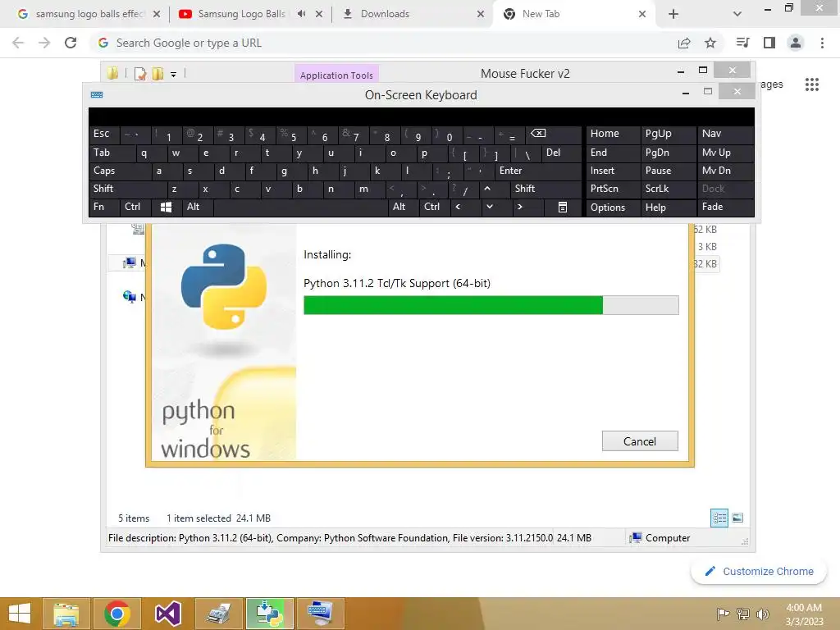This screenshot has height=630, width=840.
Task: Cancel the Python installation
Action: click(640, 441)
